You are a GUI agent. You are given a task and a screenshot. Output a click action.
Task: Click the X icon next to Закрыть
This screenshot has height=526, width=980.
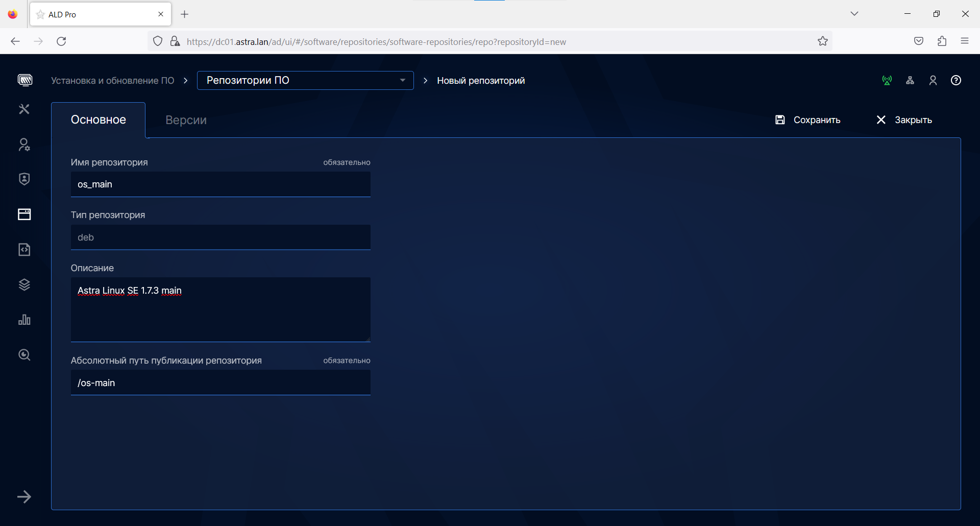pos(881,119)
